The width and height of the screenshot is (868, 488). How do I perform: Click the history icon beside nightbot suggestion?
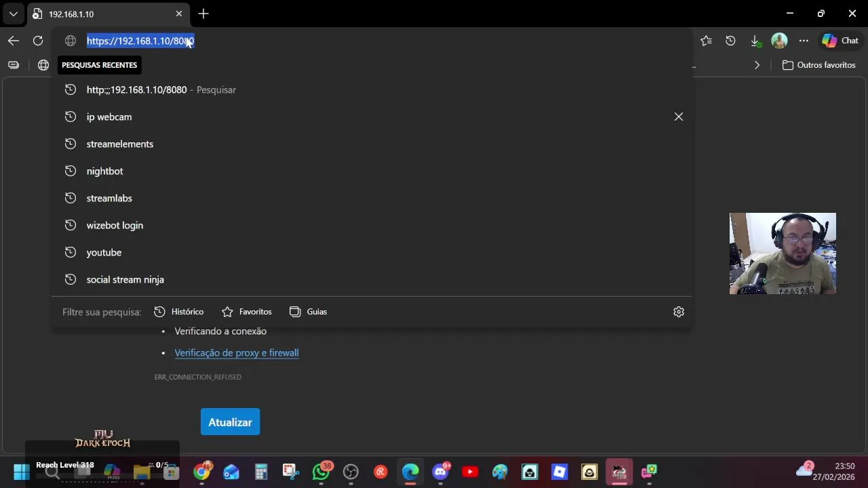pyautogui.click(x=70, y=171)
